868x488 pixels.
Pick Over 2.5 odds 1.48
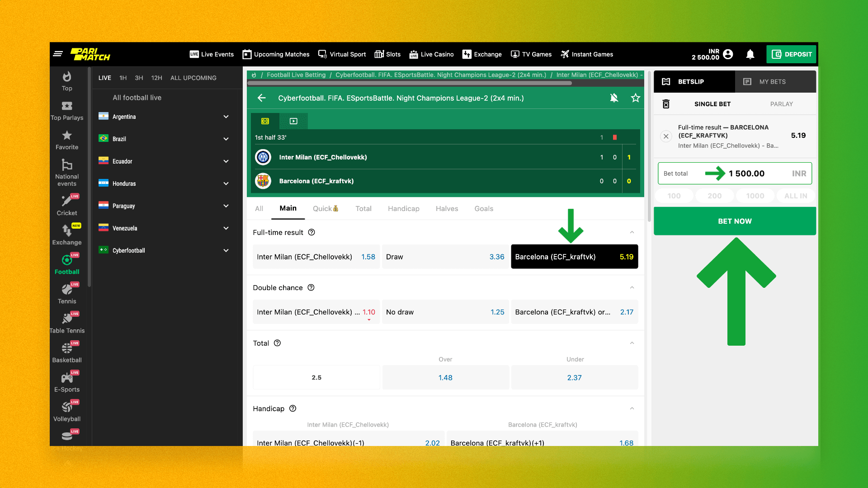click(x=445, y=377)
